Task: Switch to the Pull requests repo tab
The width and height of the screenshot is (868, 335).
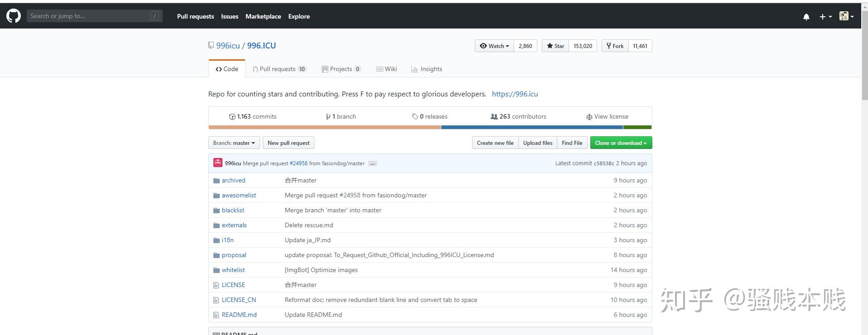Action: pos(277,69)
